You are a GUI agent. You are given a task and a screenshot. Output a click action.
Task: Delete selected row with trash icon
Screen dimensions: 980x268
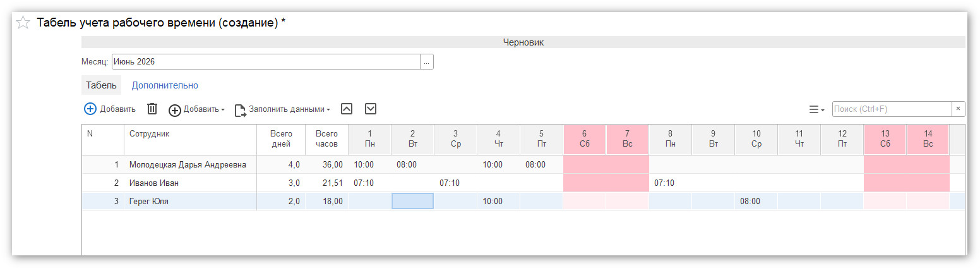pos(152,109)
